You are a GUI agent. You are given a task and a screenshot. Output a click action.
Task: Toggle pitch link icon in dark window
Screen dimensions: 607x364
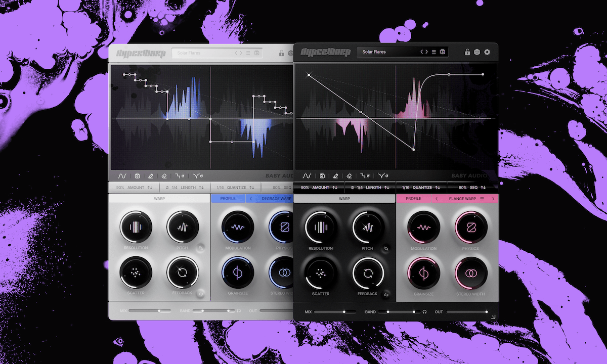tap(386, 248)
